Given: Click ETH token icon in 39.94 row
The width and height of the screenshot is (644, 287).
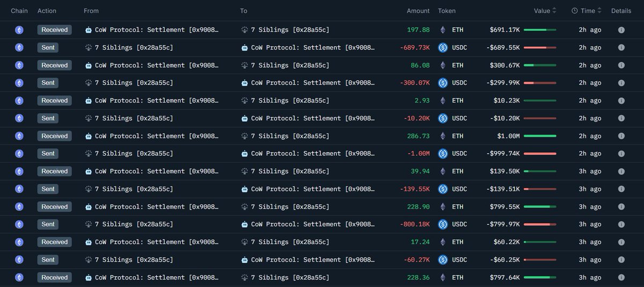Looking at the screenshot, I should click(443, 171).
